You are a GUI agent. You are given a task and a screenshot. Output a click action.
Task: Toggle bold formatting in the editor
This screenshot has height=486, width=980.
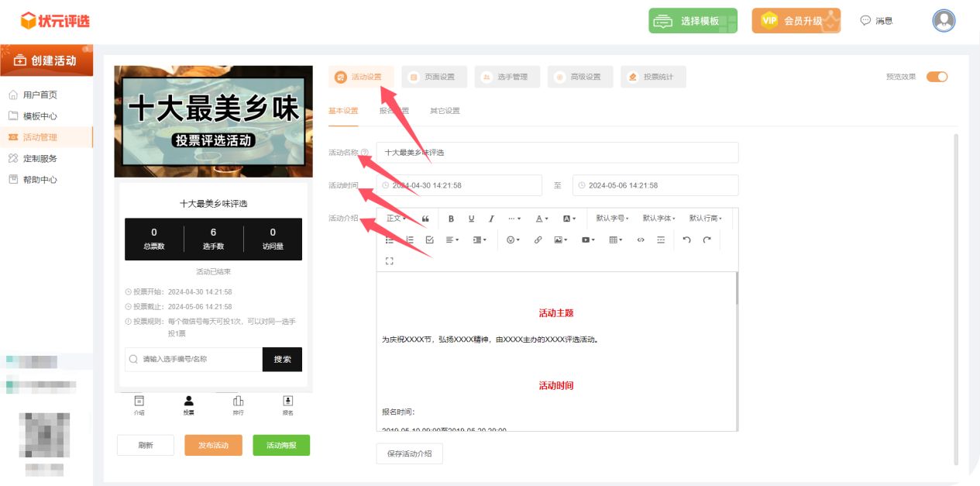click(x=451, y=219)
